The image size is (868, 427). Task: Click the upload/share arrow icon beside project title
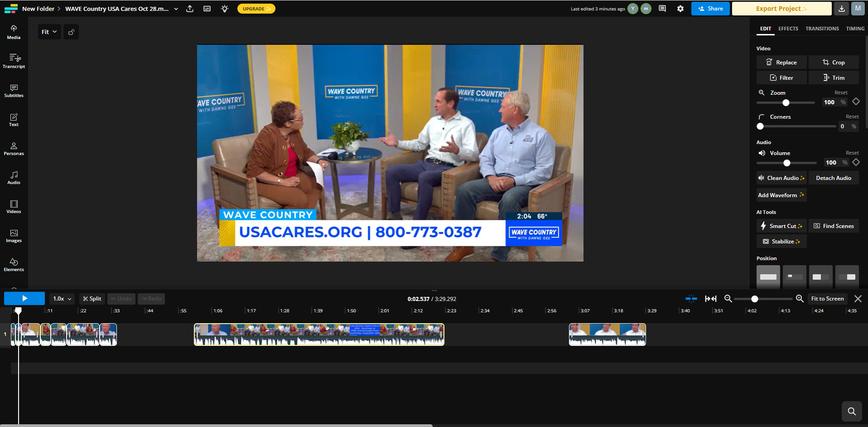pos(190,9)
